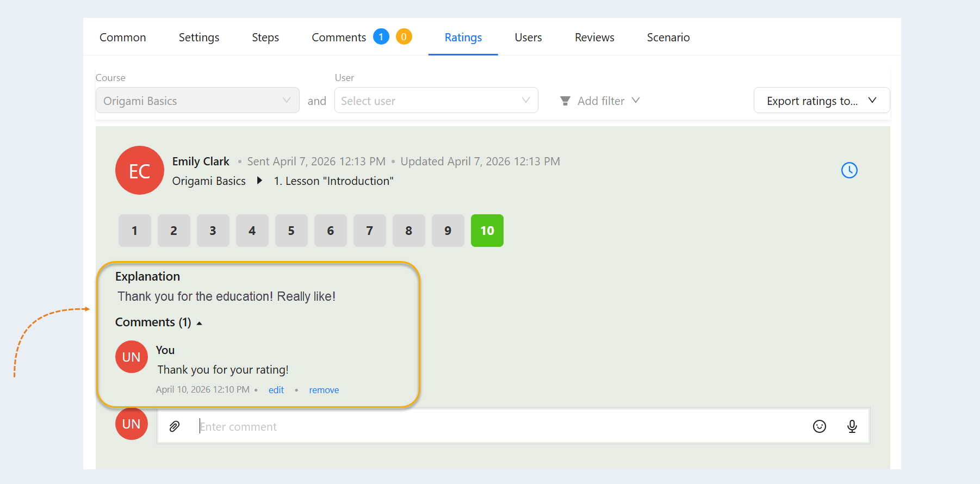Viewport: 980px width, 484px height.
Task: Click the paperclip attach file icon
Action: (x=174, y=426)
